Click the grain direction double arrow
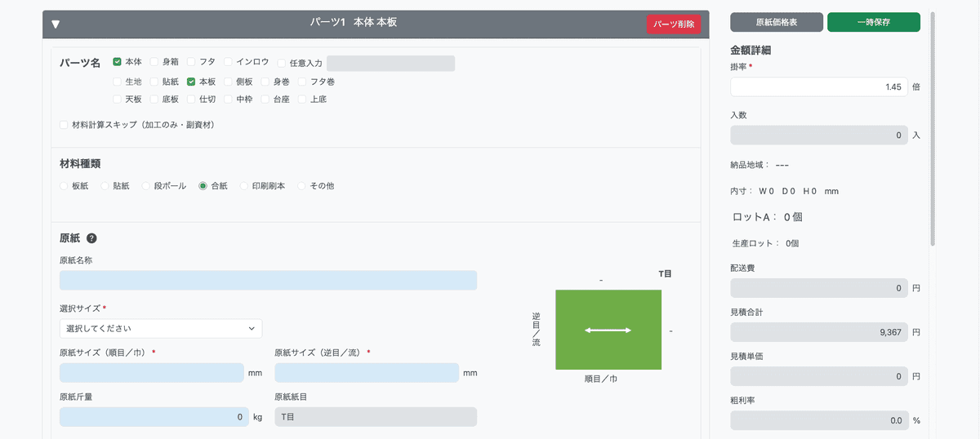The height and width of the screenshot is (439, 980). 608,330
